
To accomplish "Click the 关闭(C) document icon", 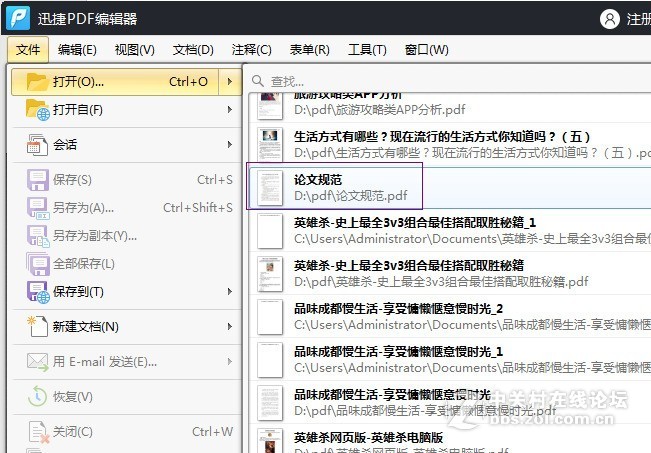I will point(38,432).
